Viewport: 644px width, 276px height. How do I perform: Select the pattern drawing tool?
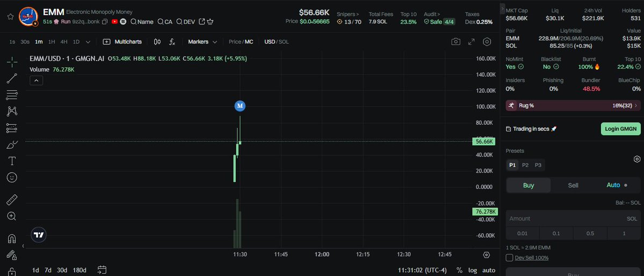(x=12, y=111)
